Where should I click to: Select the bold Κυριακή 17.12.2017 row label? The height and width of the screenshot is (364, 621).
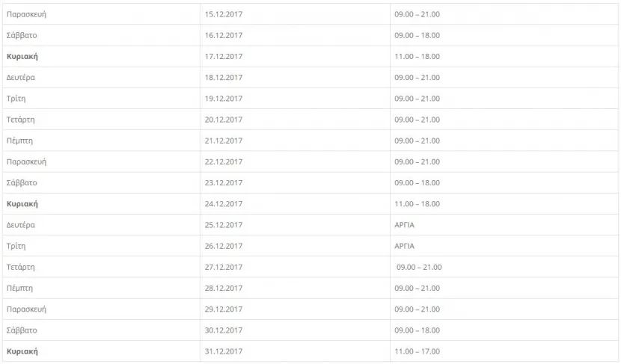click(x=22, y=57)
